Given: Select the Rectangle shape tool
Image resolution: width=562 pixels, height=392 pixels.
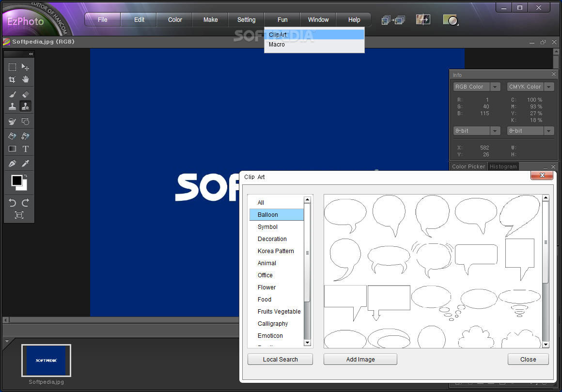Looking at the screenshot, I should coord(12,149).
